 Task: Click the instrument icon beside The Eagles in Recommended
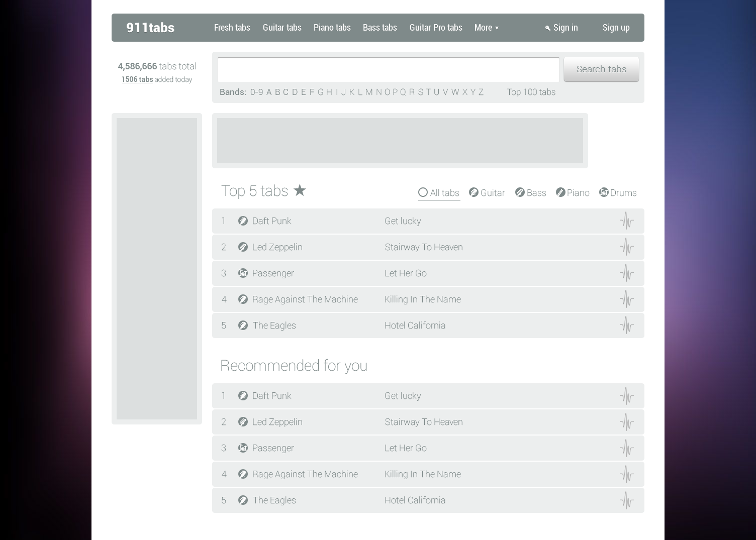[x=243, y=500]
